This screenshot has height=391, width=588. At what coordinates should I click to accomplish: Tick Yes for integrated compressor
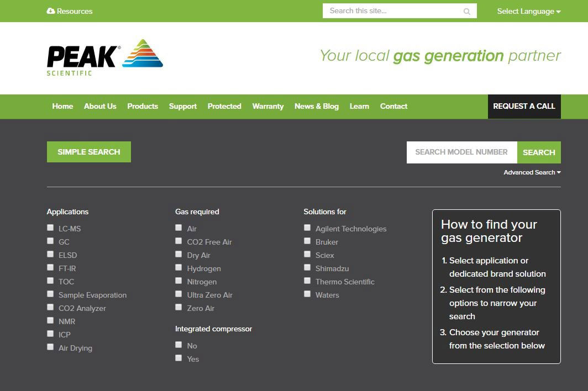tap(179, 358)
